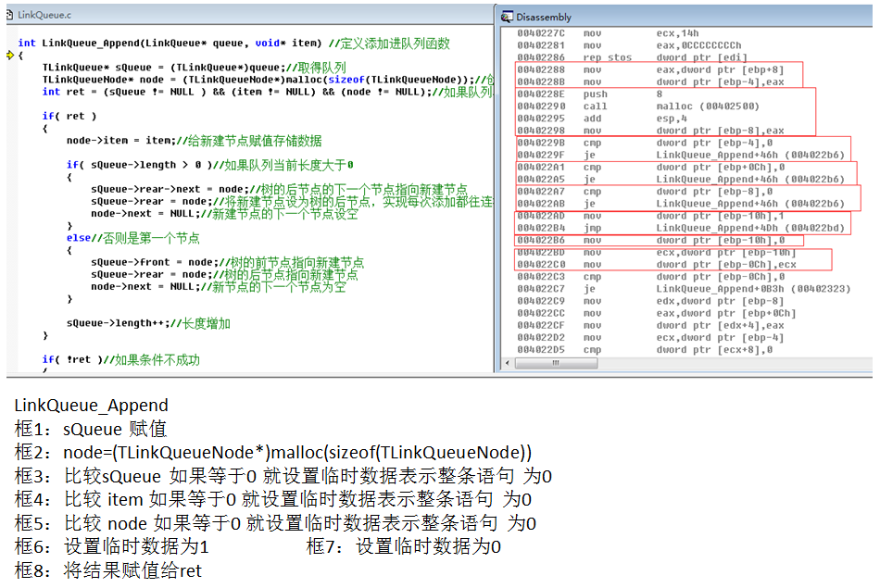
Task: Click instruction at address 00402298
Action: click(650, 131)
